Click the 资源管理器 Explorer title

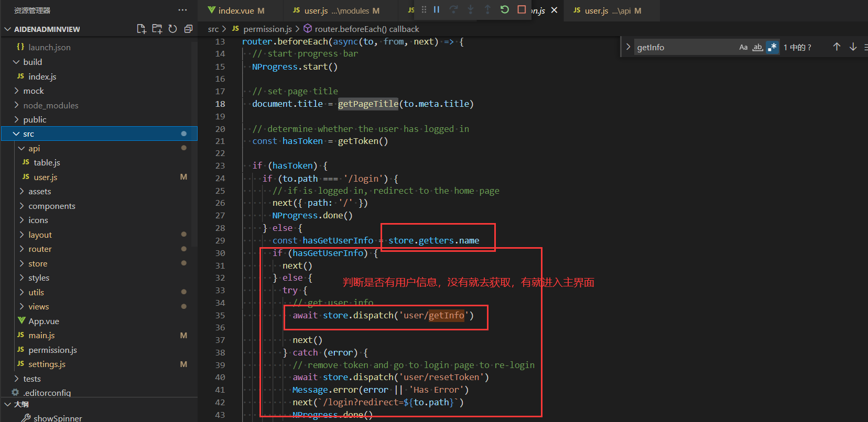[32, 10]
